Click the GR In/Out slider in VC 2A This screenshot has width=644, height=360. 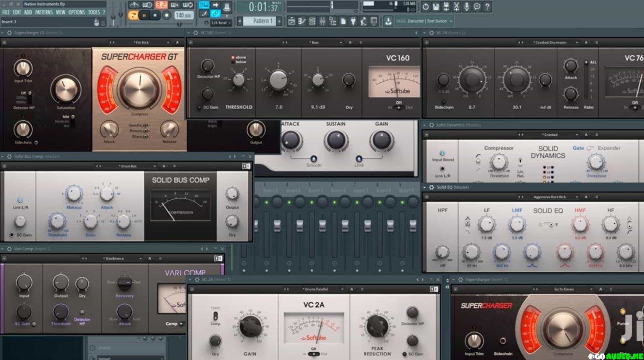pos(314,354)
